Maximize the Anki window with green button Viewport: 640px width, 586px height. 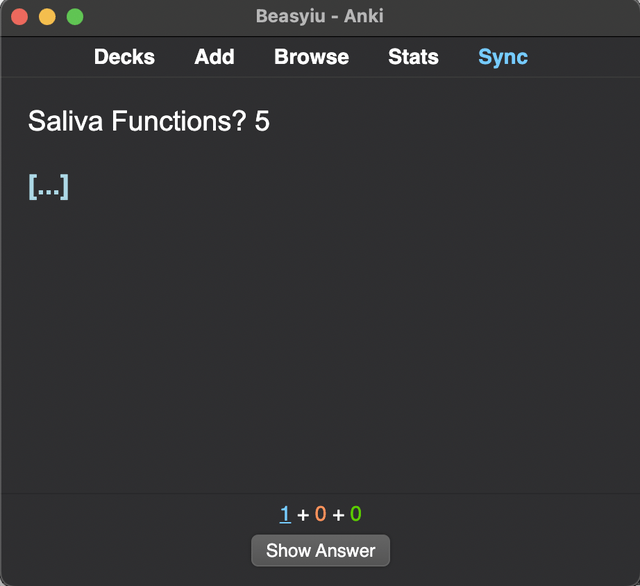tap(75, 17)
